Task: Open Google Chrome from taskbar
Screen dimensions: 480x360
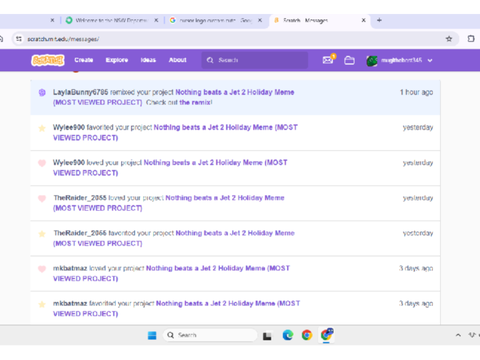Action: 307,335
